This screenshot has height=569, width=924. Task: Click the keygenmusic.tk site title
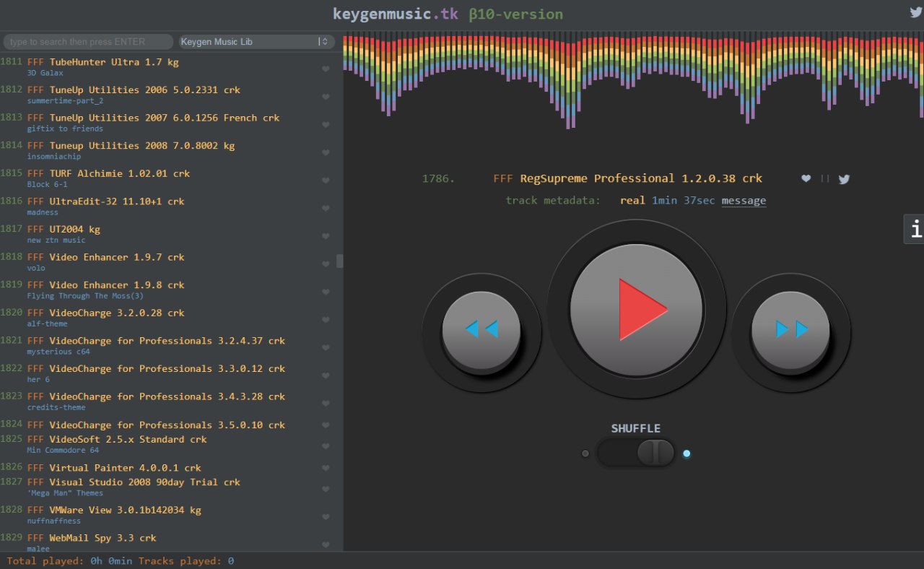point(396,14)
